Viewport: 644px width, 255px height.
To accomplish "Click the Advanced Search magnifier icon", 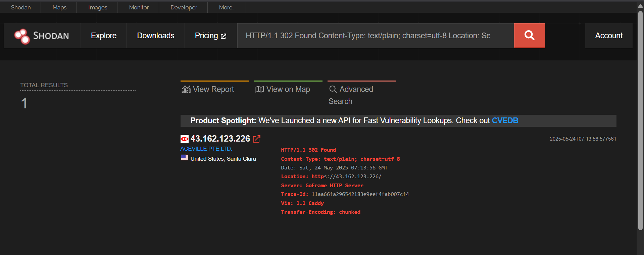I will 333,89.
